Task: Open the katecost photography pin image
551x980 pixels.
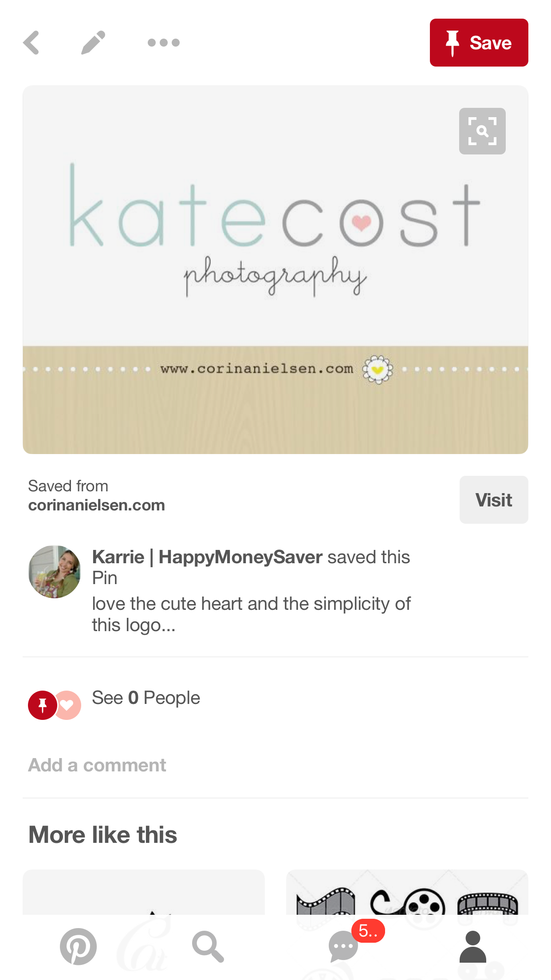Action: (x=275, y=269)
